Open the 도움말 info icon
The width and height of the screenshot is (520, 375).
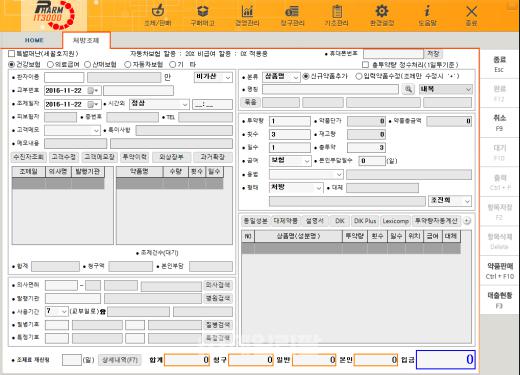(x=427, y=16)
